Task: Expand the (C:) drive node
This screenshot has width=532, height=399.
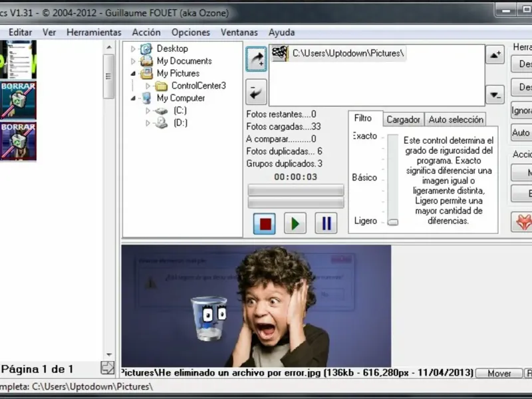Action: coord(148,110)
